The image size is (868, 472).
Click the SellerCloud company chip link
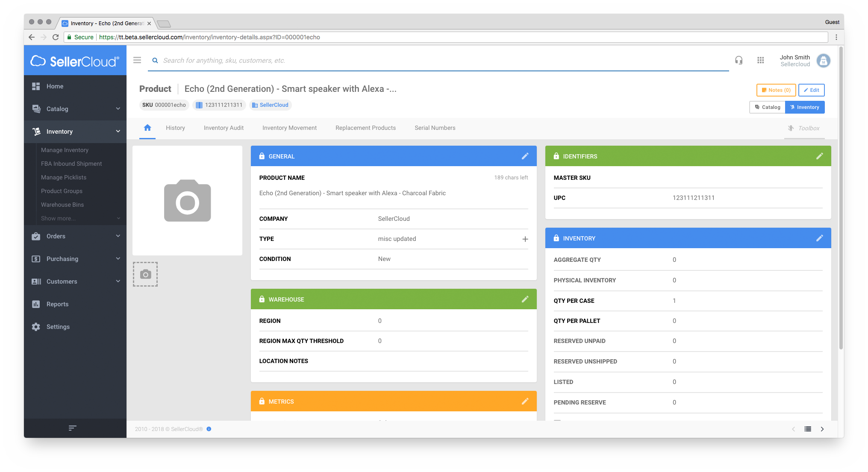click(270, 105)
